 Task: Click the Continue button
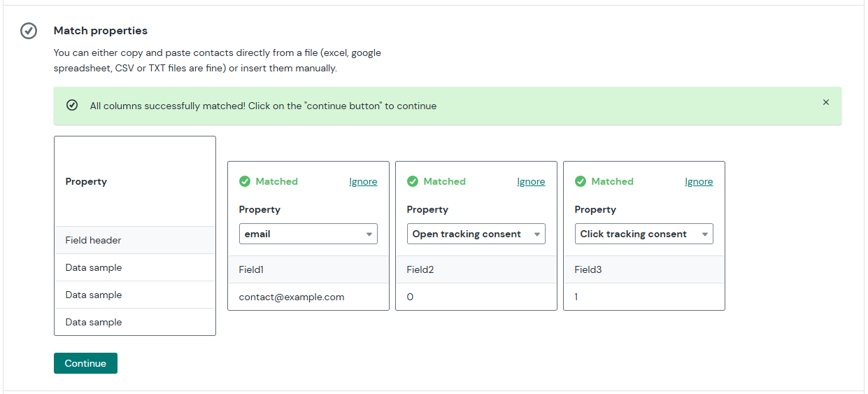pos(85,363)
